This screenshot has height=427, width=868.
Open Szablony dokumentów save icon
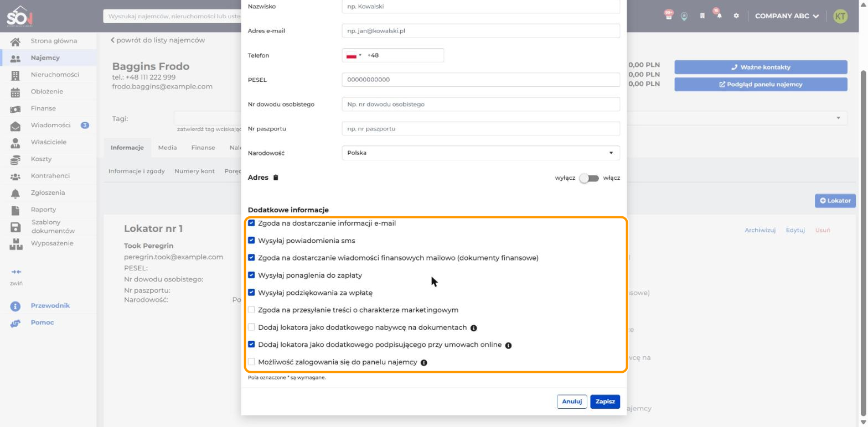click(15, 227)
